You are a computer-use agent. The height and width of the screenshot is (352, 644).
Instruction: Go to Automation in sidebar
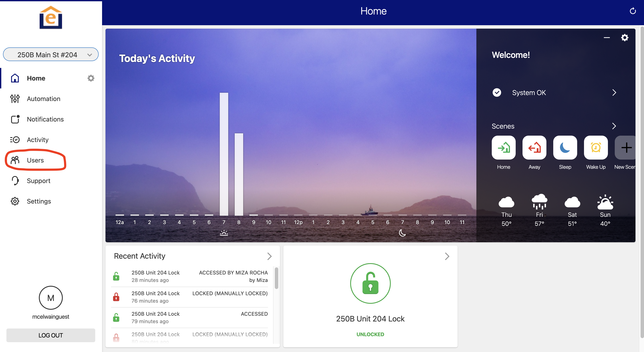44,99
